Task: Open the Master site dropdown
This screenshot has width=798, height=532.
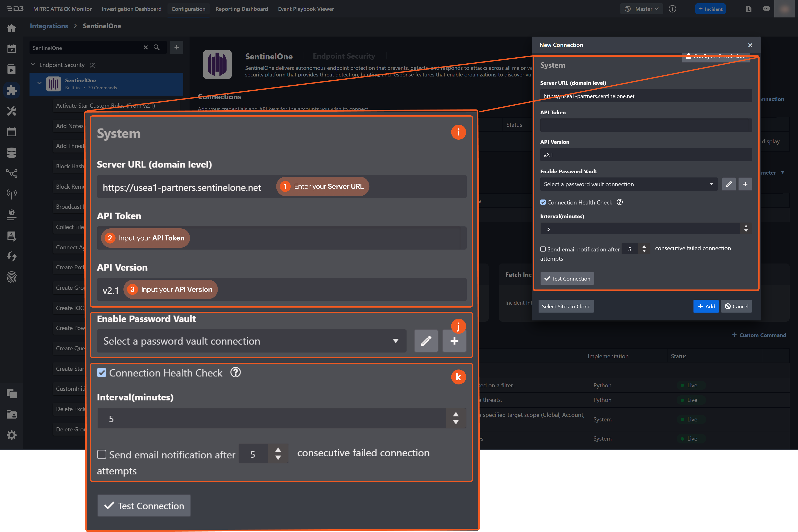Action: pos(642,9)
